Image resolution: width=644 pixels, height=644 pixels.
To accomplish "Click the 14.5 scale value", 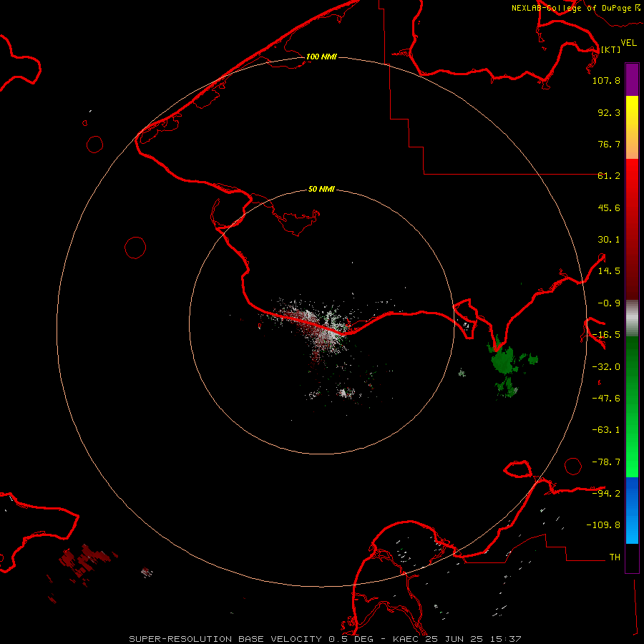I will [609, 271].
